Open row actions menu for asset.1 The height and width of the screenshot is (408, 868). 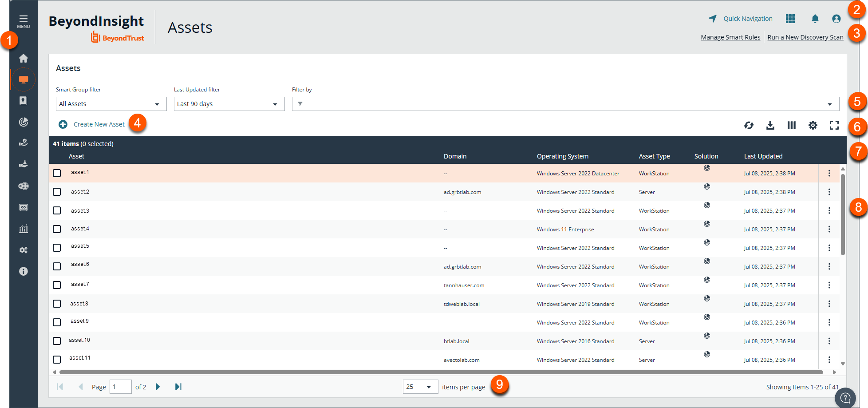pos(829,173)
